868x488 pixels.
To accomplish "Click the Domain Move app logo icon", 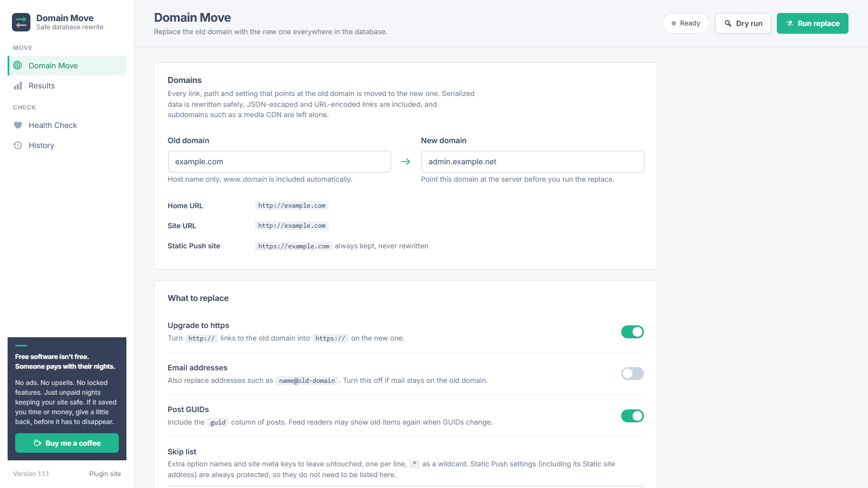I will point(21,22).
